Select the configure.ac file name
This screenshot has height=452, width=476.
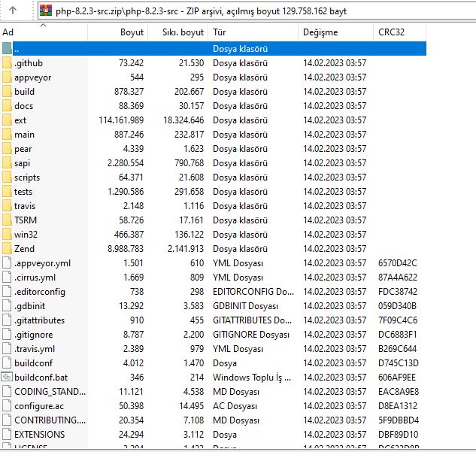(39, 406)
